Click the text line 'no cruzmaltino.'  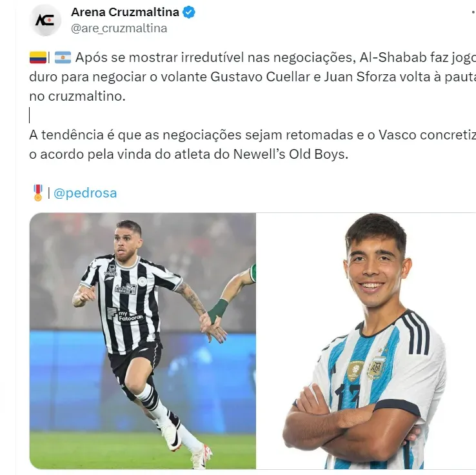[x=77, y=96]
